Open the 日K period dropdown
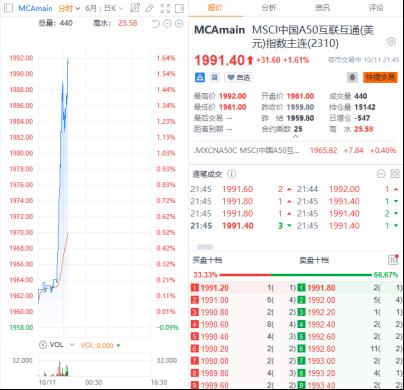 (113, 8)
